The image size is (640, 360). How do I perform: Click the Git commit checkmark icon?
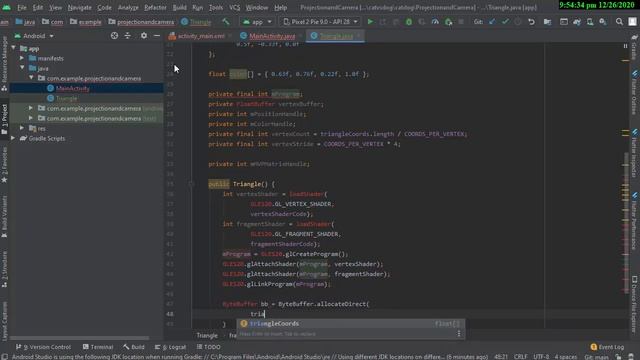[505, 22]
